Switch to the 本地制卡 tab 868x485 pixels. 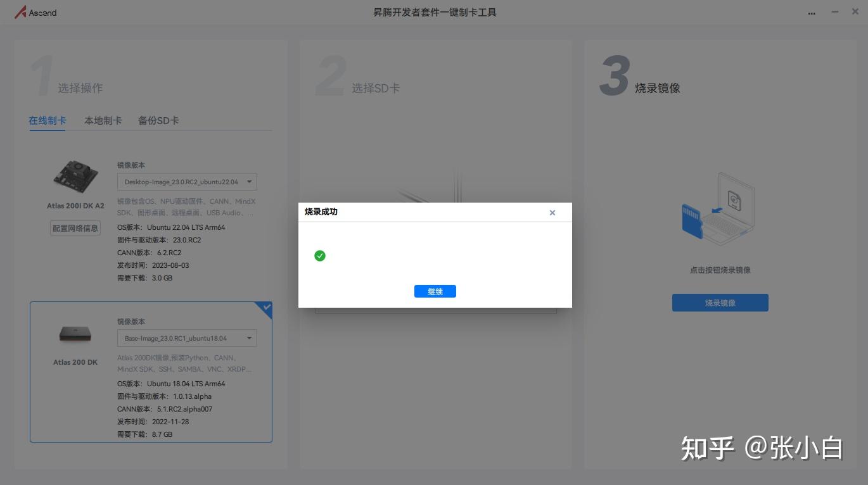point(103,120)
